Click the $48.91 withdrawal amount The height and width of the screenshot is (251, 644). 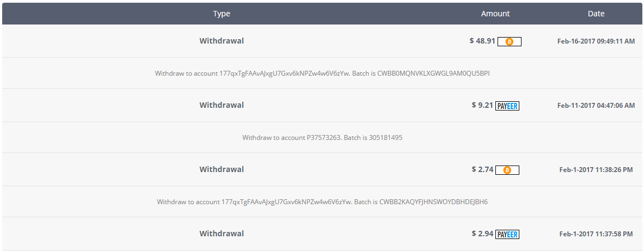482,41
